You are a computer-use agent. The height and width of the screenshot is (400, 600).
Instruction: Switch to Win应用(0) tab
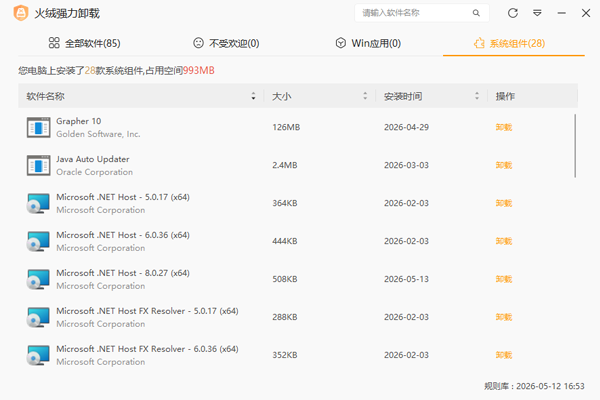coord(368,43)
